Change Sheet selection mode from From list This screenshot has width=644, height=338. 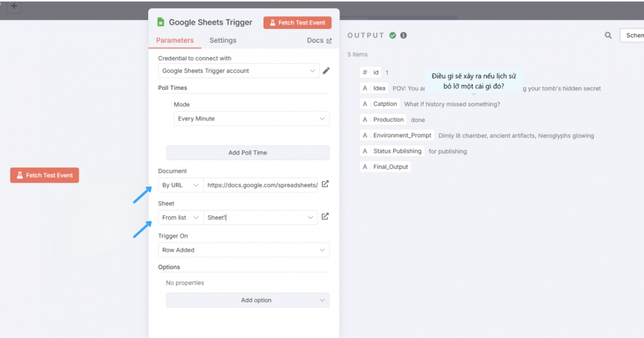[x=180, y=217]
